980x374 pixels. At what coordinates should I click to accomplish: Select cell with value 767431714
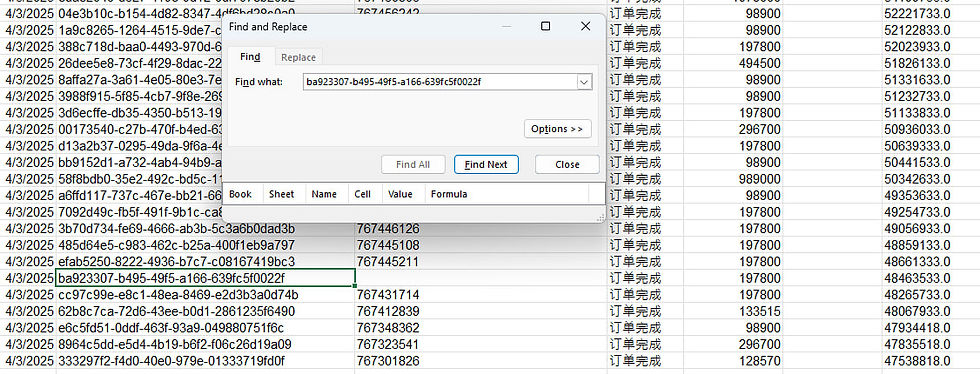(x=481, y=295)
